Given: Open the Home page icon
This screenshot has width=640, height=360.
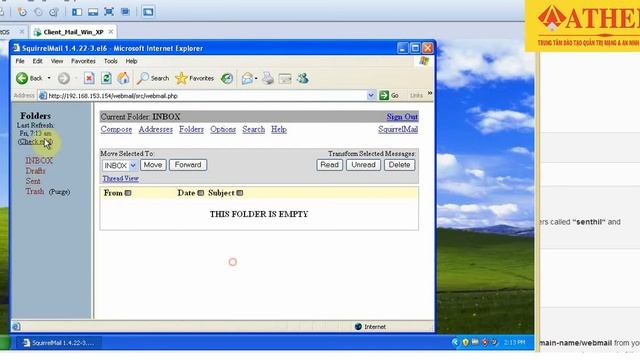Looking at the screenshot, I should 123,78.
